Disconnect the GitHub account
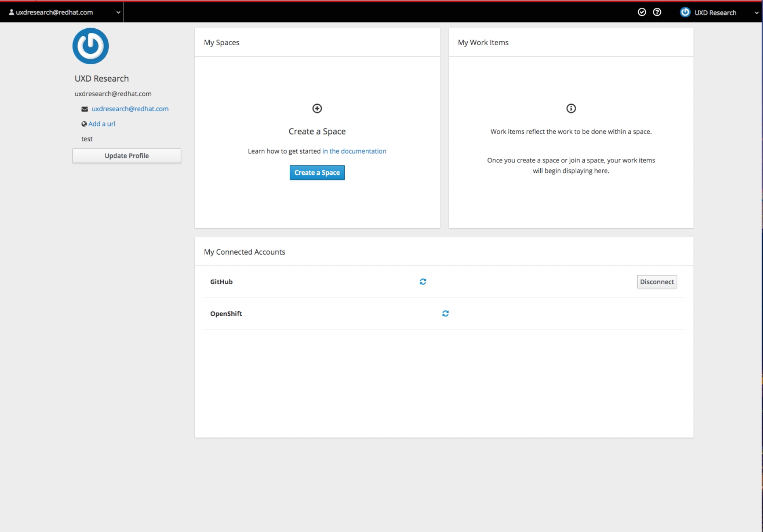Image resolution: width=763 pixels, height=532 pixels. click(657, 281)
